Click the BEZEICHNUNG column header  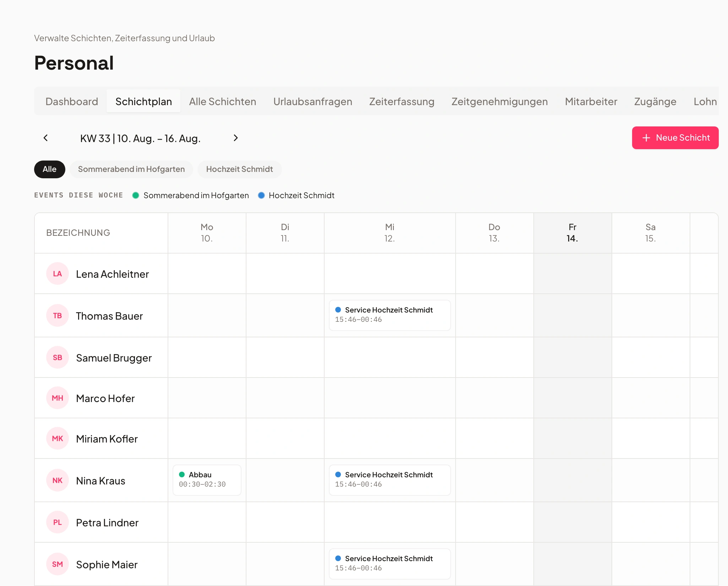(x=101, y=233)
